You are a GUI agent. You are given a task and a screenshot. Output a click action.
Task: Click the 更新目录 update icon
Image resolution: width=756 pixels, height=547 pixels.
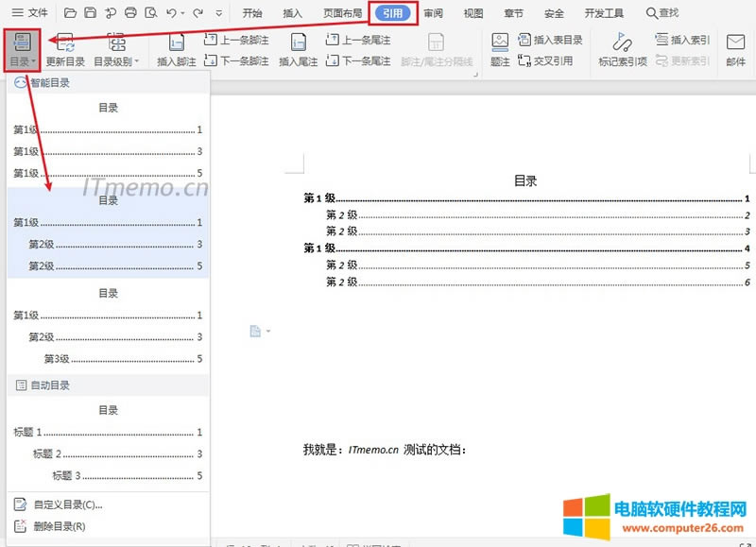65,43
